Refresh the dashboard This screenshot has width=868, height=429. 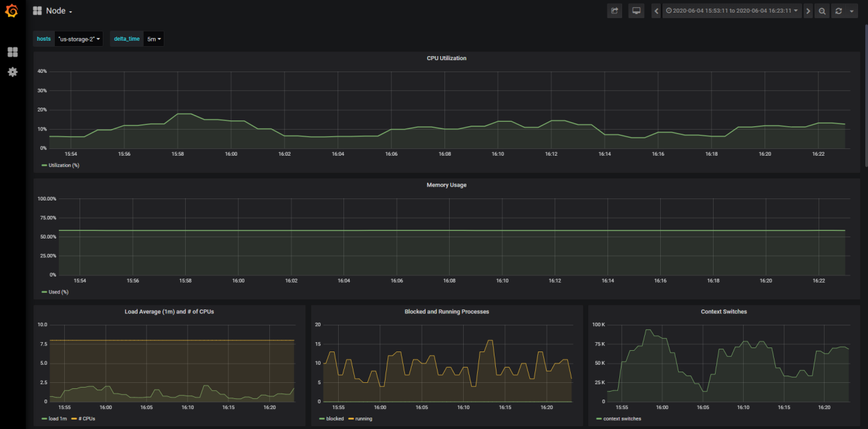pos(838,11)
